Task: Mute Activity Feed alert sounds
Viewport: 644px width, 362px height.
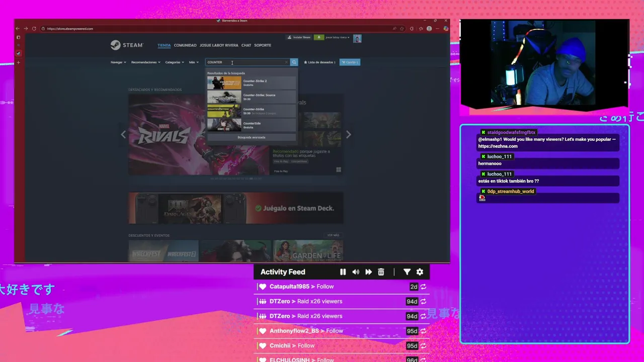Action: click(356, 272)
